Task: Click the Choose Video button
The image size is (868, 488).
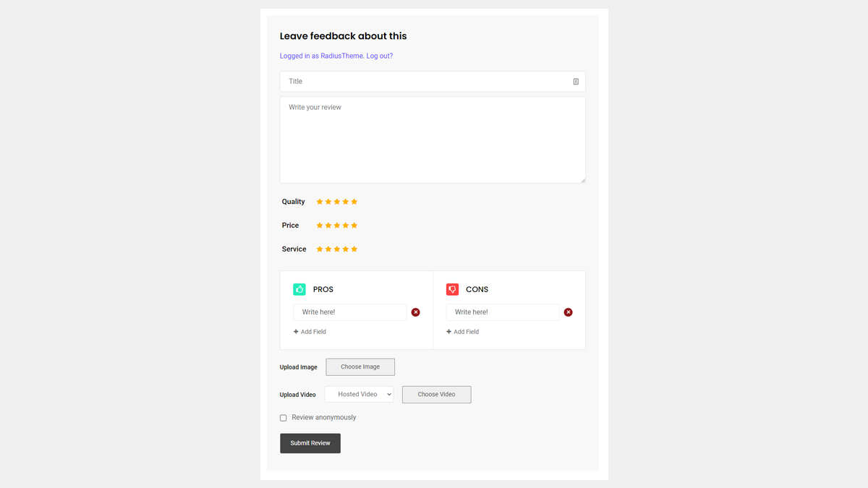Action: (436, 395)
